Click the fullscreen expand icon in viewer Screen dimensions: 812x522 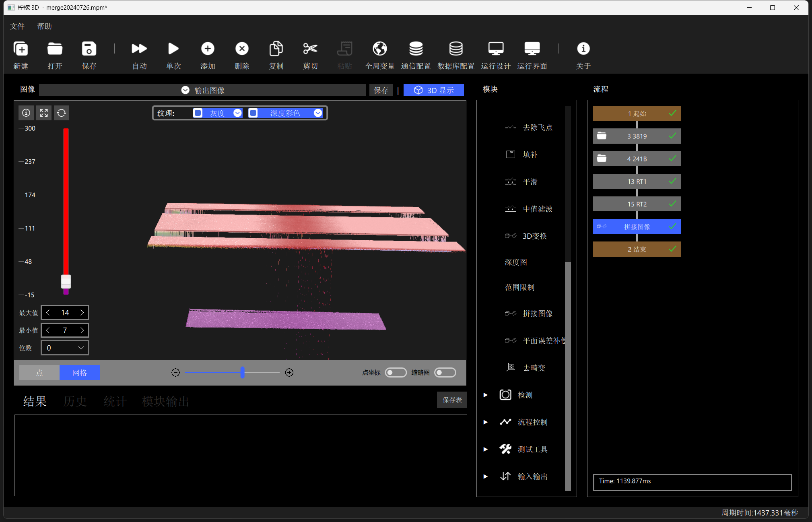(44, 113)
